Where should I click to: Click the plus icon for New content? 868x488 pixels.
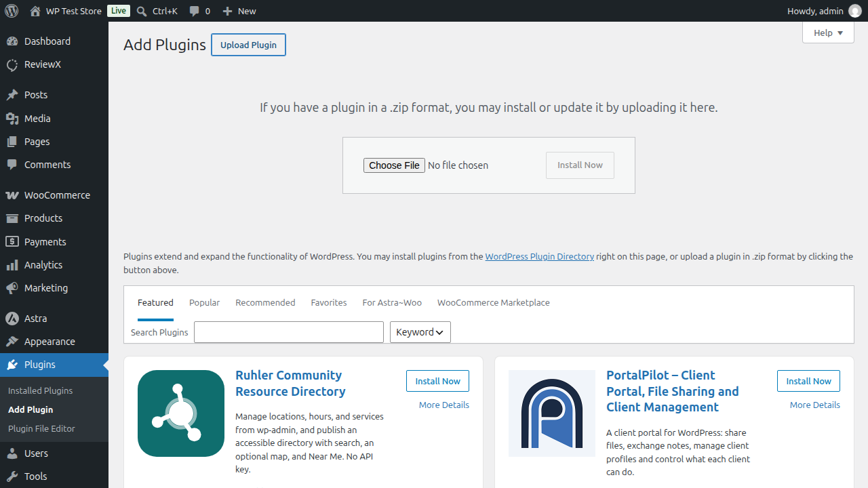point(228,11)
